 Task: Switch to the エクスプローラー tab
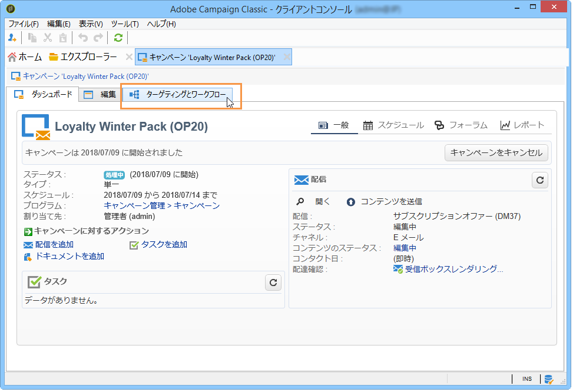83,57
